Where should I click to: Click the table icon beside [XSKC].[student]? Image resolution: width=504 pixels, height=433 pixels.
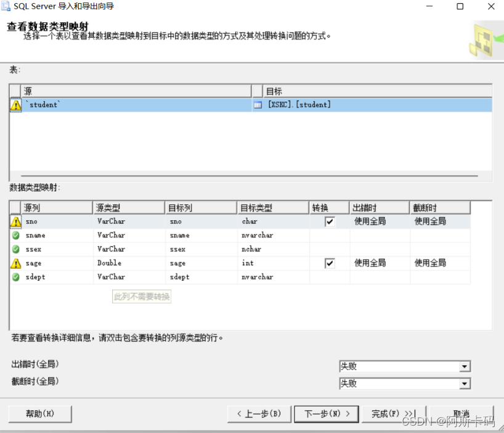(258, 104)
